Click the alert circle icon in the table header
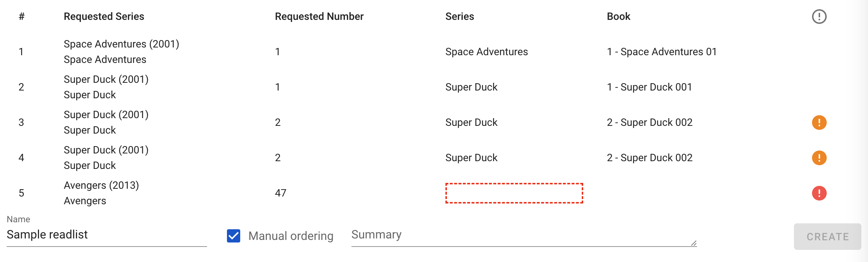Image resolution: width=868 pixels, height=262 pixels. tap(819, 17)
